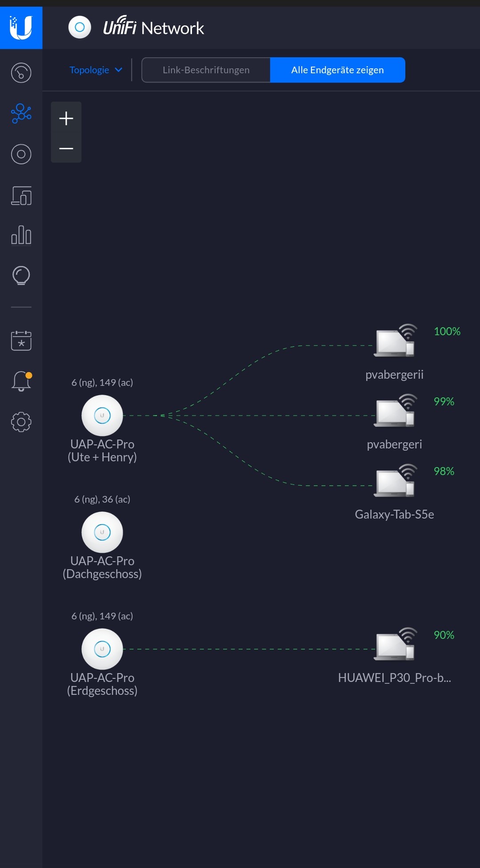
Task: Click the UAP-AC-Pro (Erdgeschoss) label
Action: pos(102,684)
